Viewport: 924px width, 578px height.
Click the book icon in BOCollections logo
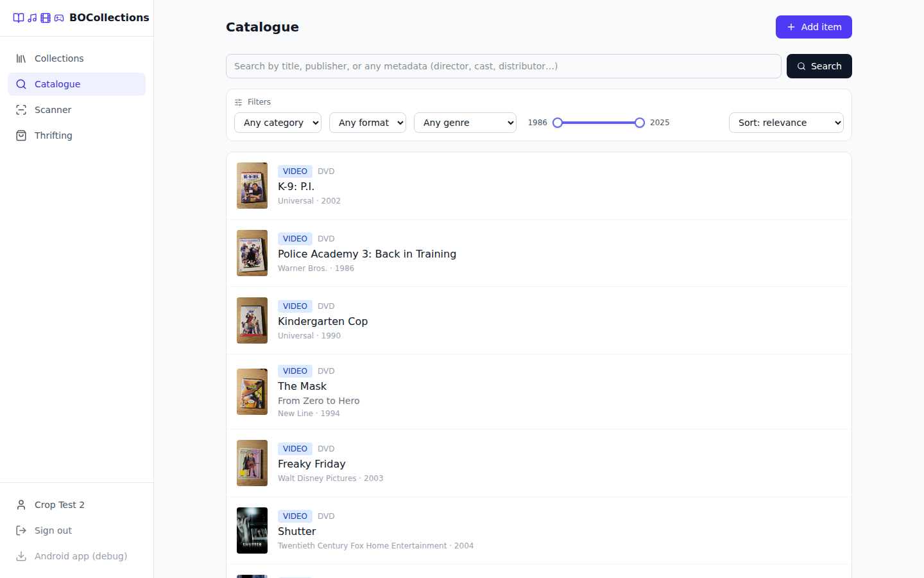coord(19,18)
